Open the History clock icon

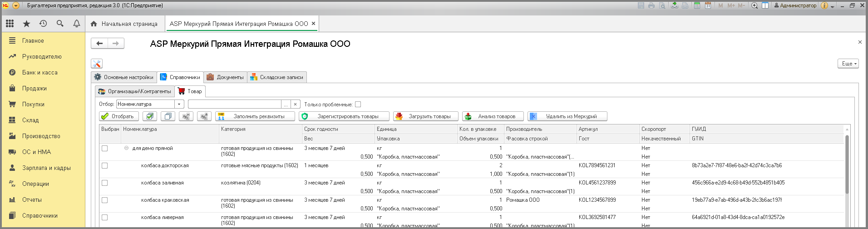(x=43, y=24)
